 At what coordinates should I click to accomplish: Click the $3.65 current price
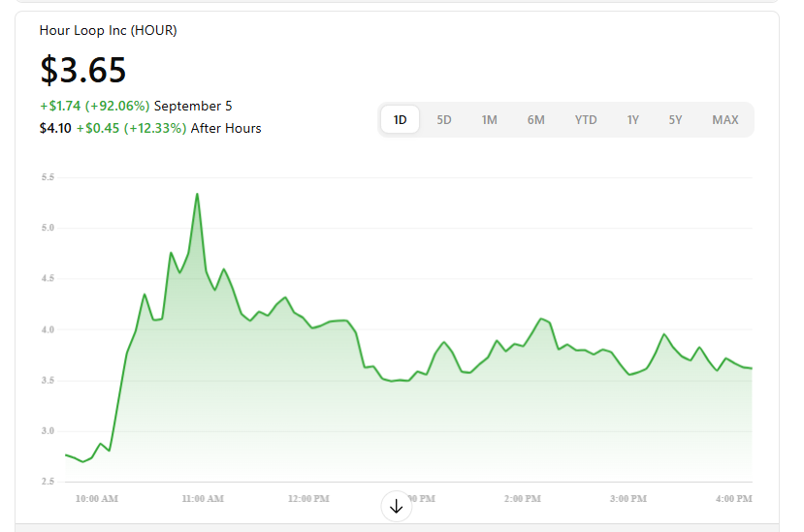click(83, 71)
